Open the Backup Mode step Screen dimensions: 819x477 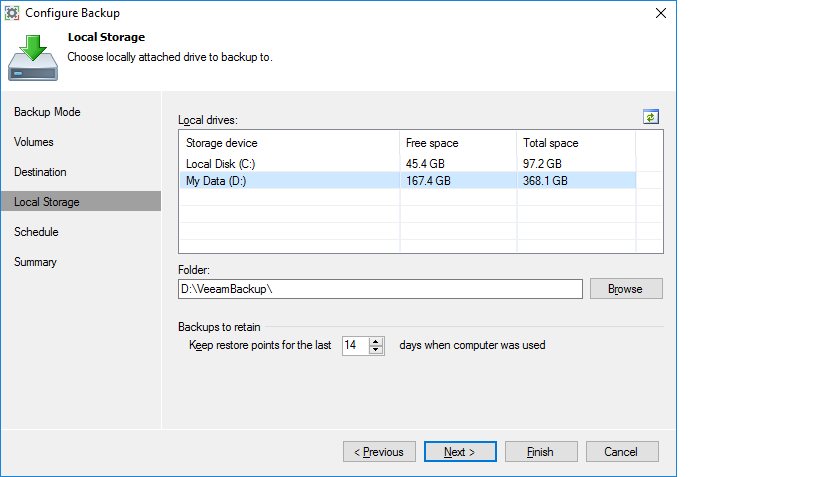click(x=47, y=112)
